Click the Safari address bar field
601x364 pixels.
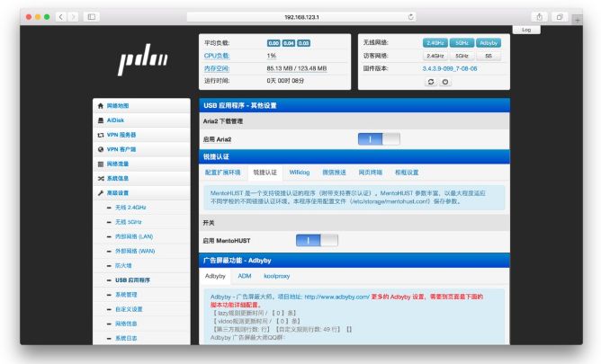pos(301,17)
